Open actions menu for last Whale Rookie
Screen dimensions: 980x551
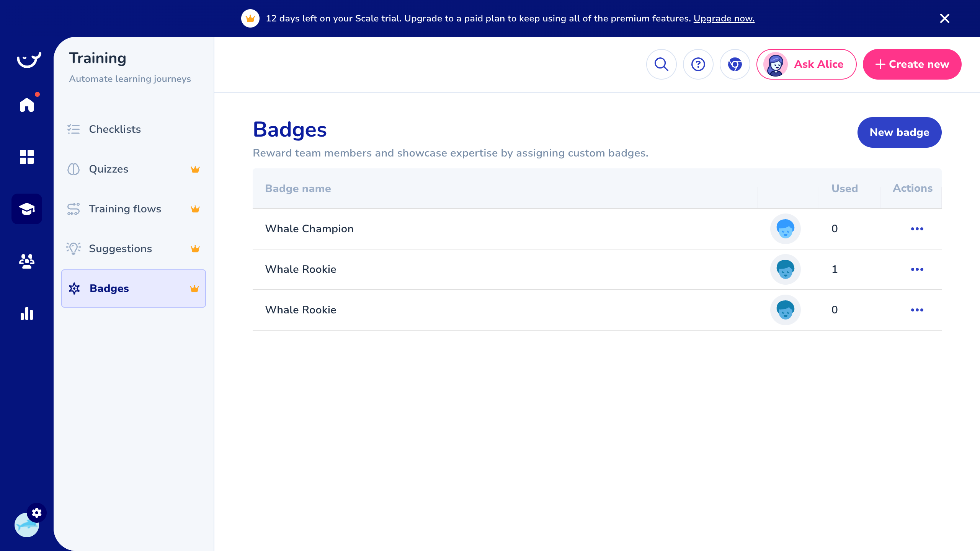[917, 310]
